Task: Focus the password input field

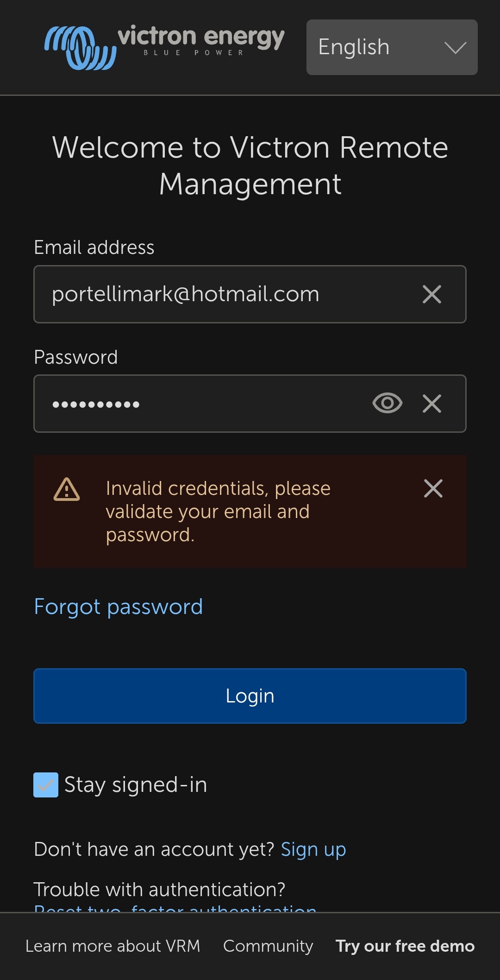Action: click(x=204, y=404)
